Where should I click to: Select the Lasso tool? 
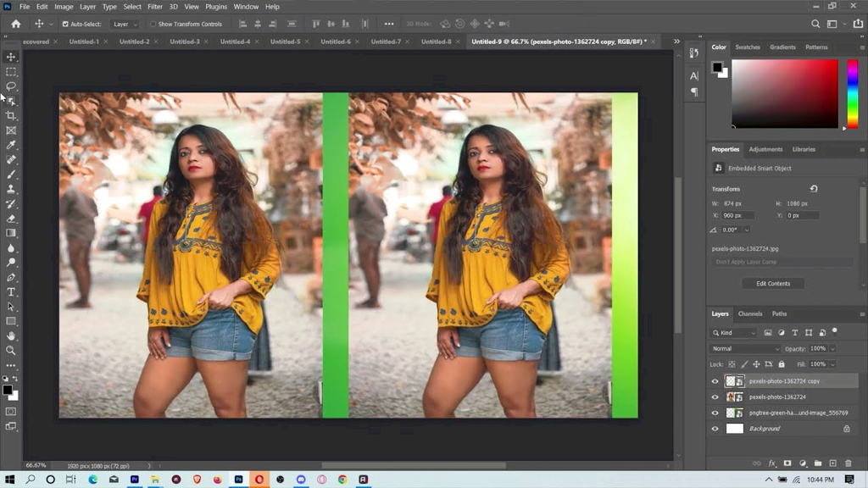point(11,86)
